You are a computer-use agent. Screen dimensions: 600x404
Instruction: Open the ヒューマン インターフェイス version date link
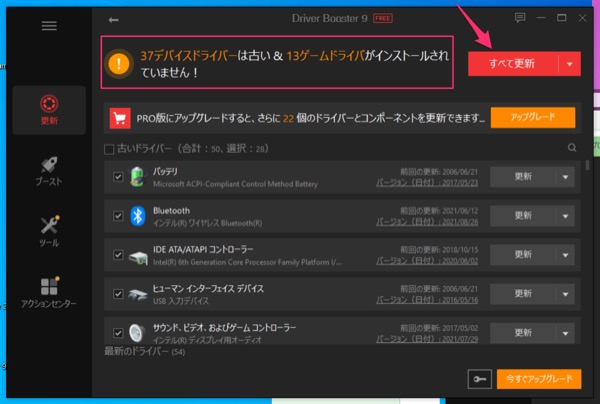tap(427, 300)
